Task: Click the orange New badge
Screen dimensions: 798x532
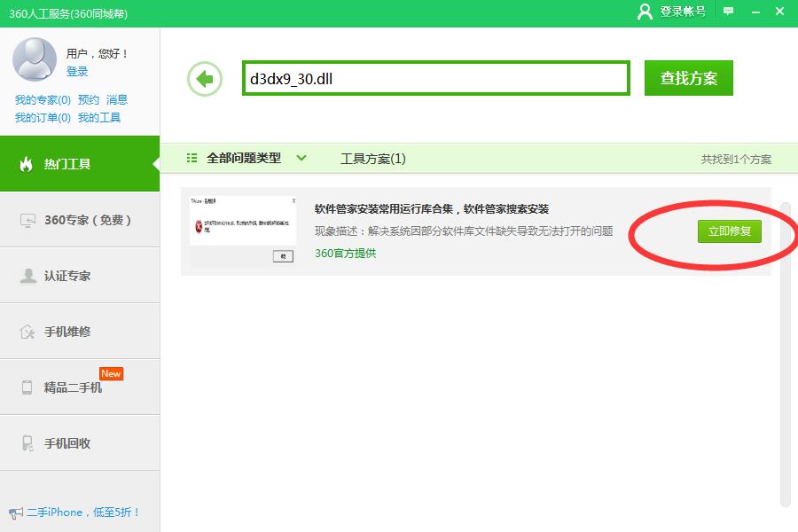Action: [111, 373]
